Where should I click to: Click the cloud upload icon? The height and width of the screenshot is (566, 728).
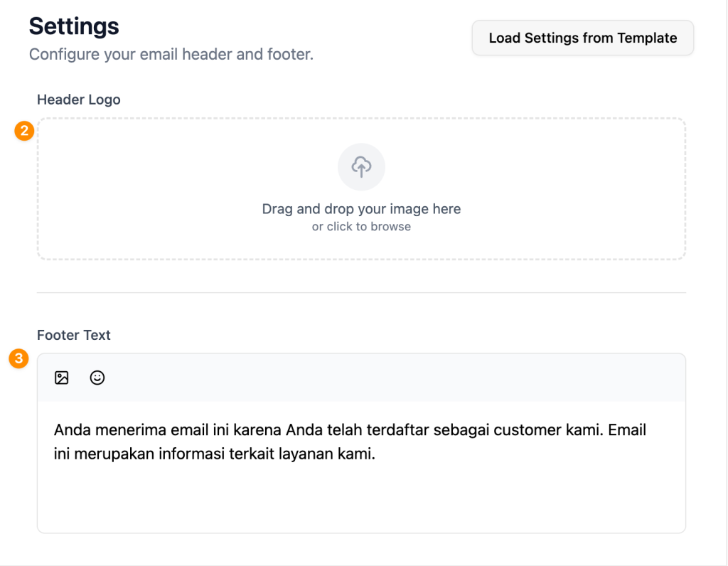click(361, 167)
